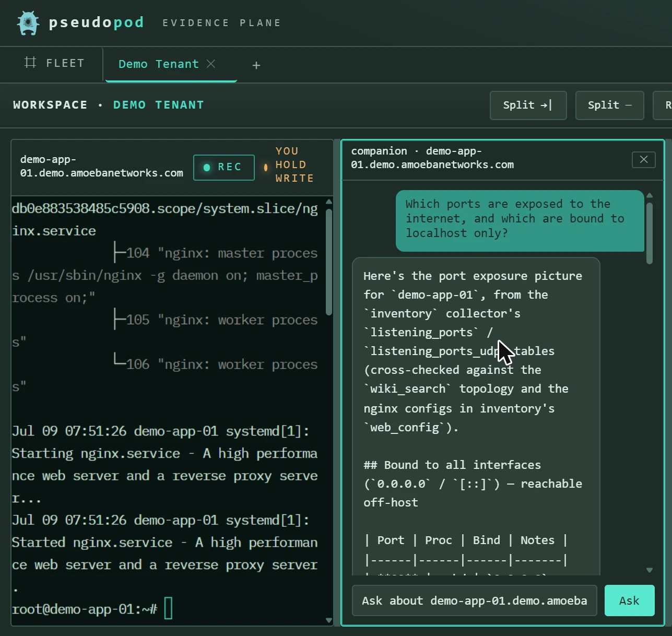Click '106 nginx: worker process' terminal line
The height and width of the screenshot is (636, 672).
point(164,375)
